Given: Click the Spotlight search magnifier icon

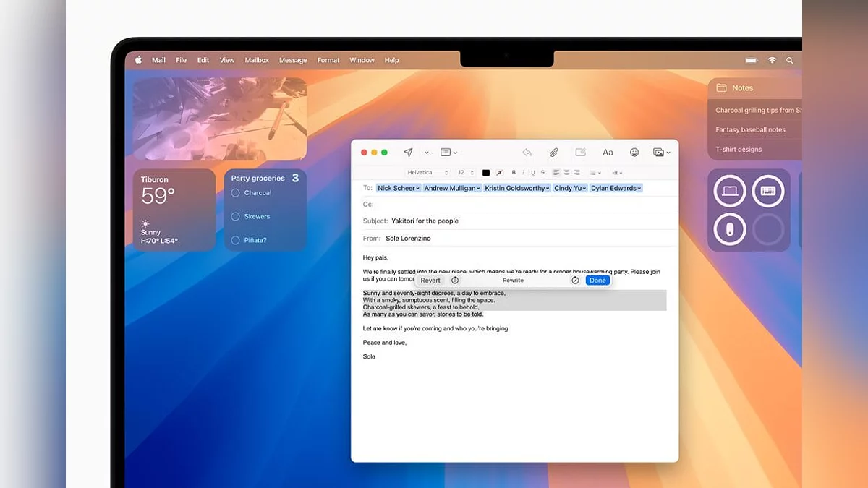Looking at the screenshot, I should tap(789, 61).
